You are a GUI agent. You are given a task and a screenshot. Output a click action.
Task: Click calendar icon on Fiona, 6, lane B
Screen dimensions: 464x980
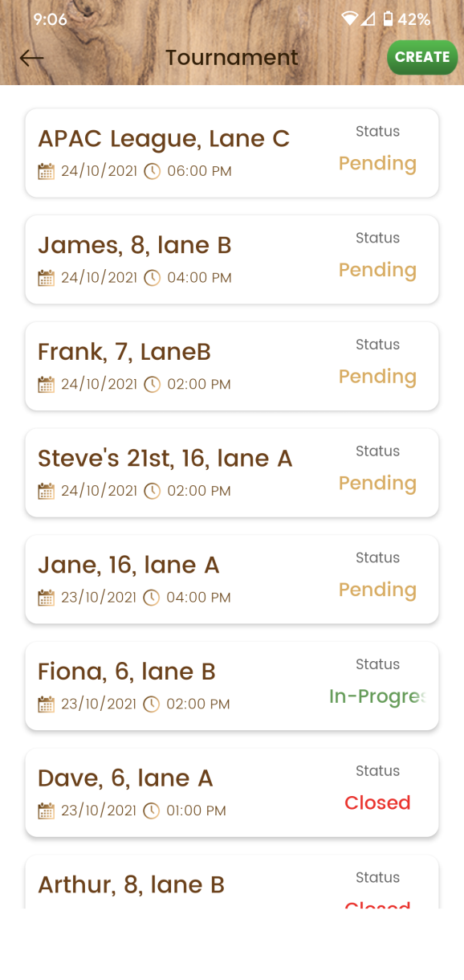tap(47, 704)
